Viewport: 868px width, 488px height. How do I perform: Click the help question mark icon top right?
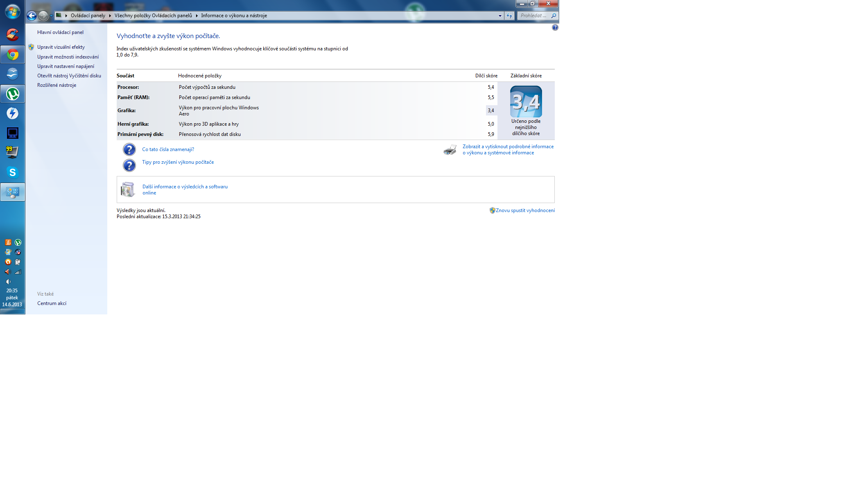click(x=555, y=27)
